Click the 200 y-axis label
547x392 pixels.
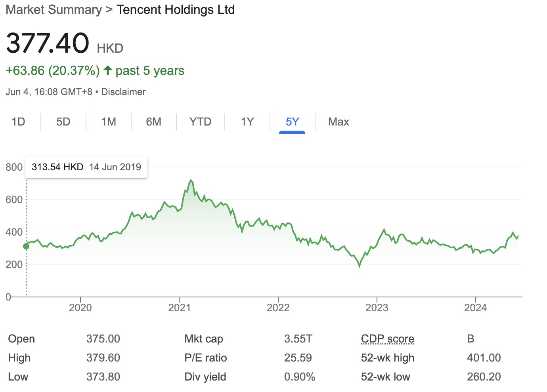14,265
